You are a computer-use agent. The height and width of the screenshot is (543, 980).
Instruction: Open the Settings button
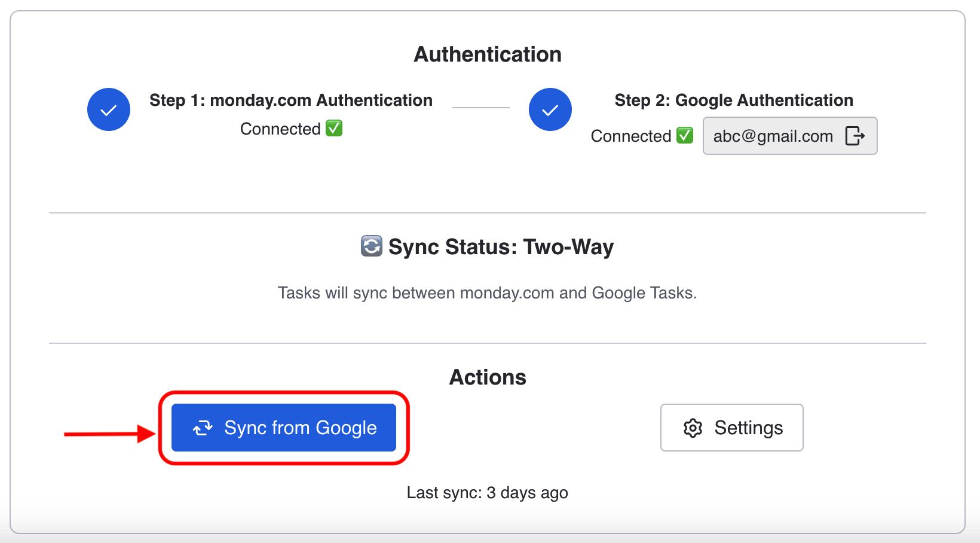(732, 428)
